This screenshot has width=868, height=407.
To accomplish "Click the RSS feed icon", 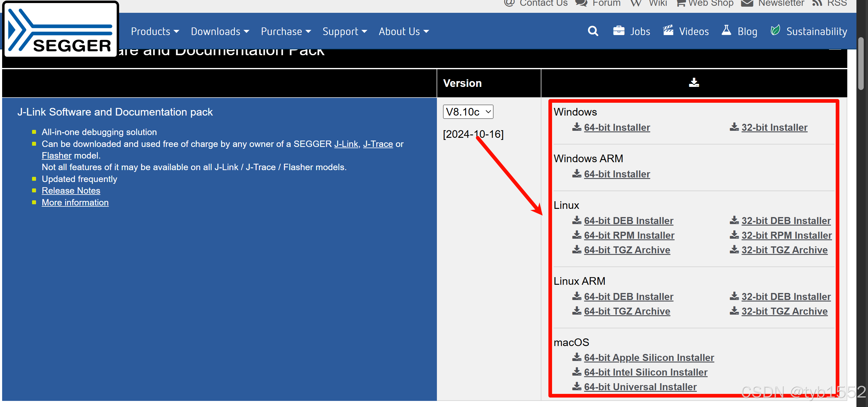I will click(x=817, y=3).
